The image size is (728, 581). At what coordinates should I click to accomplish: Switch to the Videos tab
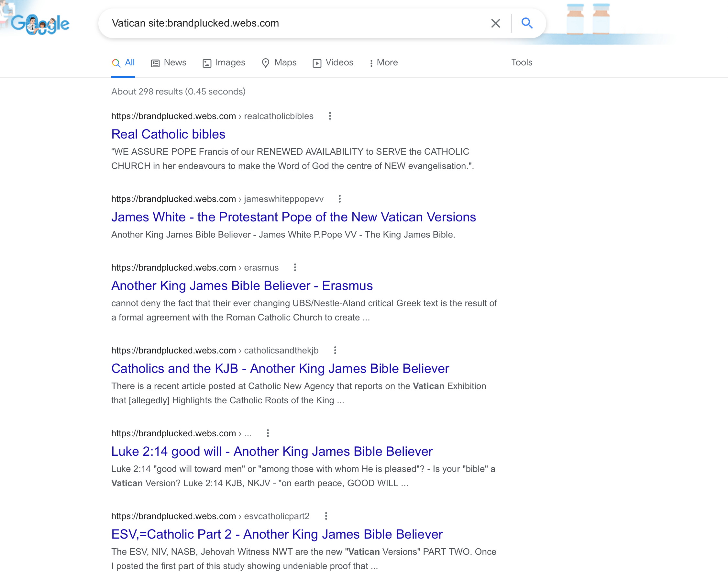coord(333,63)
